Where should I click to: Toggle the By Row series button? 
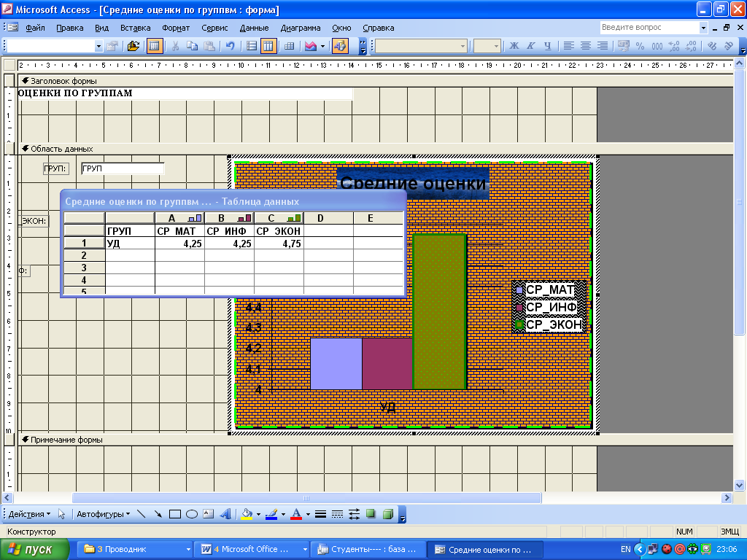pos(252,46)
